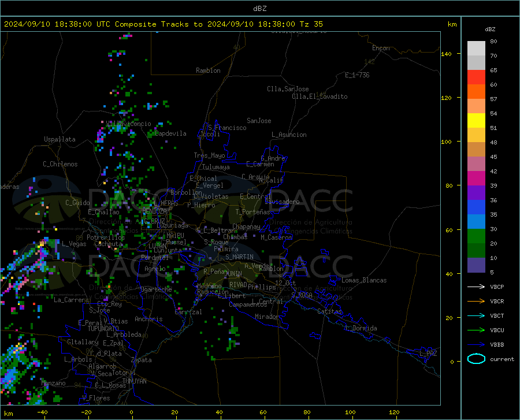
Task: Click the La_Carrera map label
Action: tap(71, 300)
